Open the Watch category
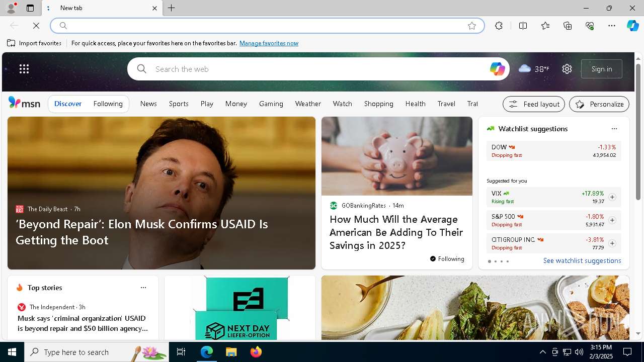The height and width of the screenshot is (362, 644). click(342, 104)
